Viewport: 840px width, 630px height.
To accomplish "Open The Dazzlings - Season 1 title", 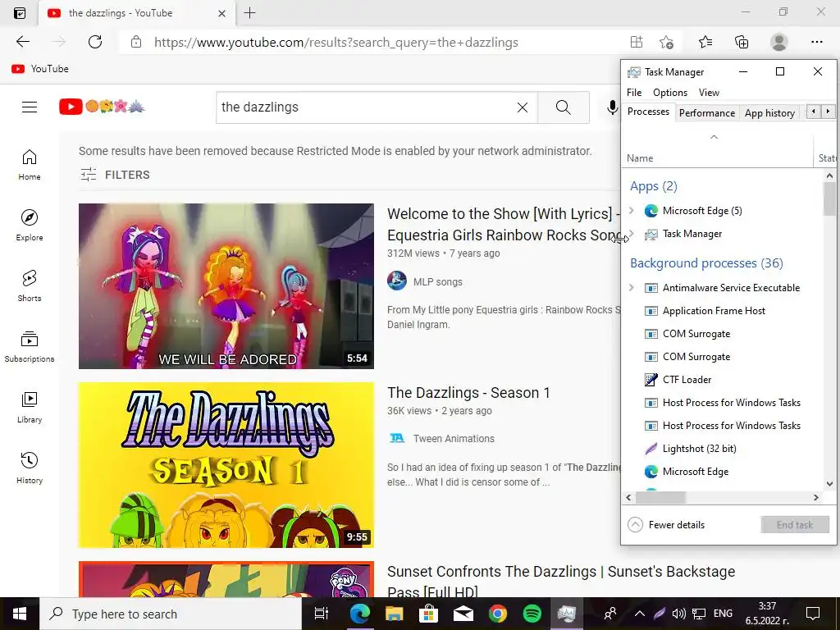I will pyautogui.click(x=468, y=393).
